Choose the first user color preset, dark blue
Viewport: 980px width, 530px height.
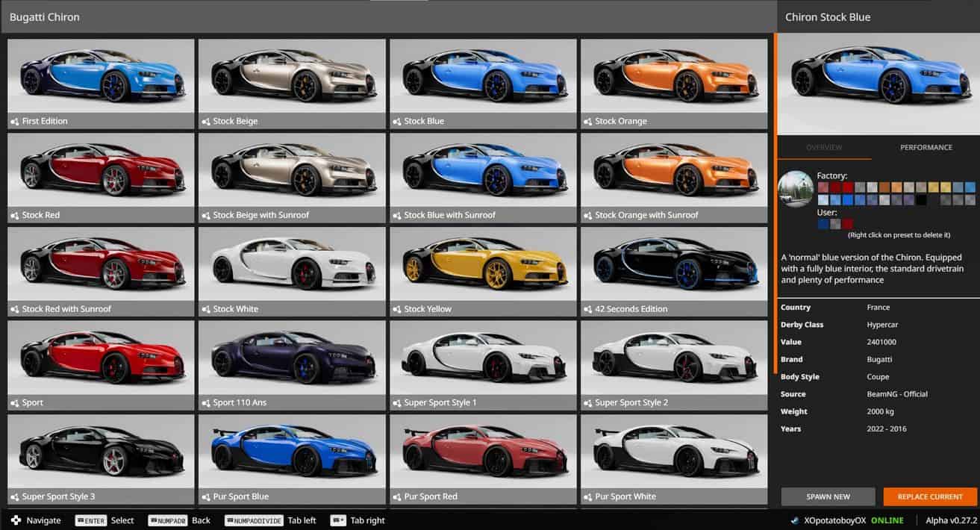click(823, 223)
